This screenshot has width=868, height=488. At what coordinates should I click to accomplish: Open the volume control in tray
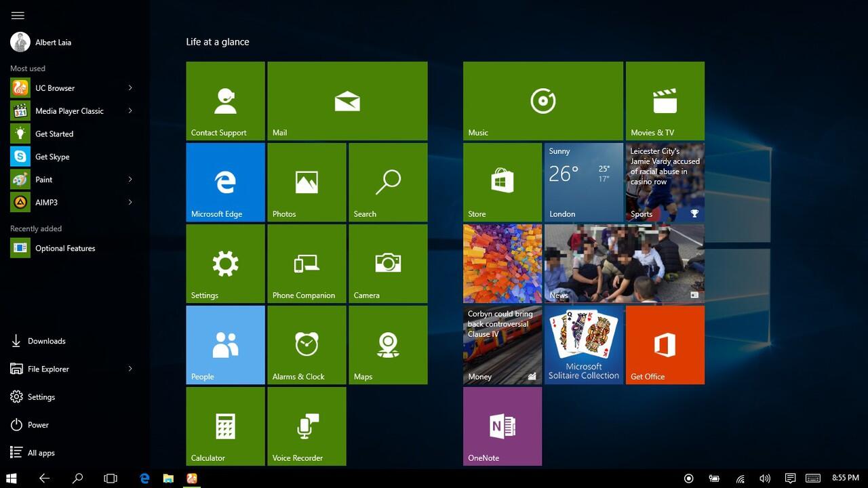tap(765, 478)
